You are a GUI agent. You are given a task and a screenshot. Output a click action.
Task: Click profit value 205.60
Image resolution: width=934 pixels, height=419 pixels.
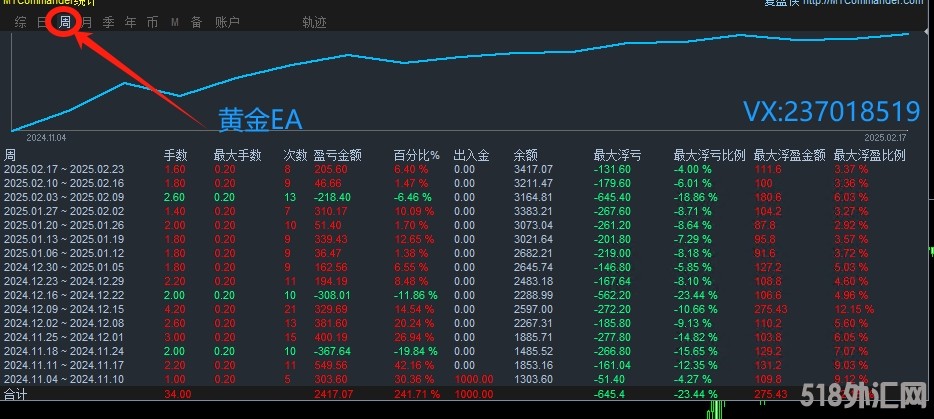tap(331, 169)
